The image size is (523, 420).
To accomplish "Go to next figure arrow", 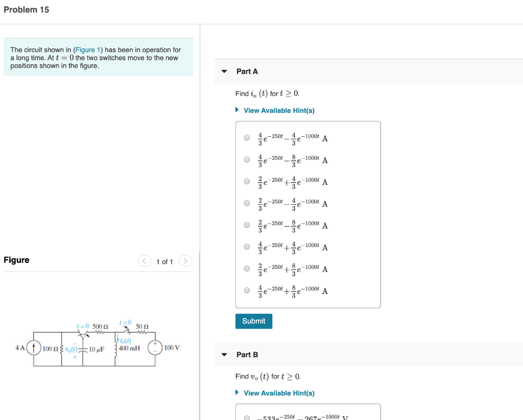I will (185, 261).
